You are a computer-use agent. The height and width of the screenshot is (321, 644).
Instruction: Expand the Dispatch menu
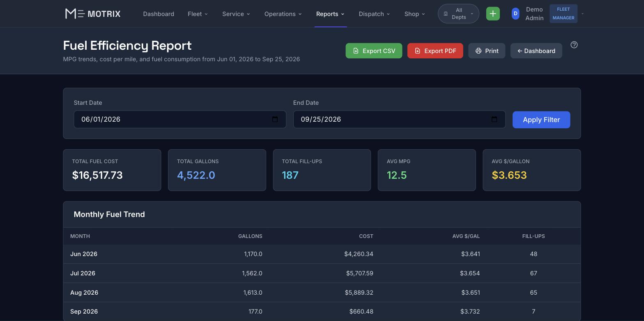point(374,14)
